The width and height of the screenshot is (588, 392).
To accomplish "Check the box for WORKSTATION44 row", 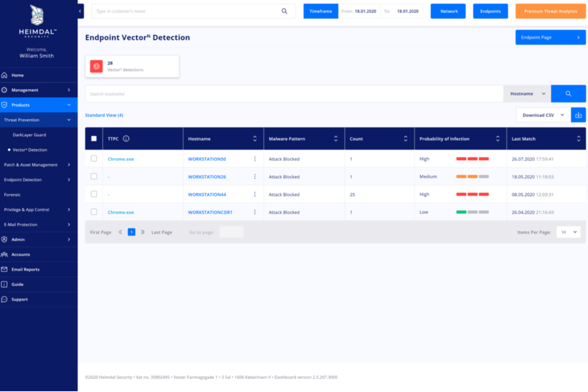I will click(94, 194).
